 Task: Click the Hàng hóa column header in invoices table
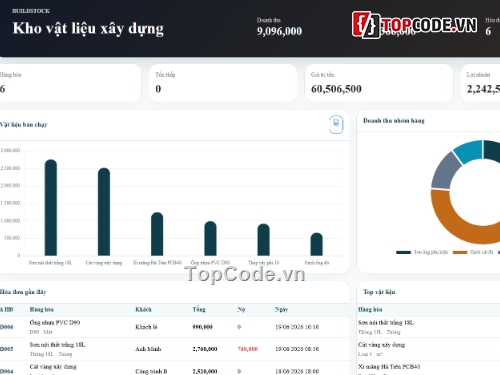41,310
